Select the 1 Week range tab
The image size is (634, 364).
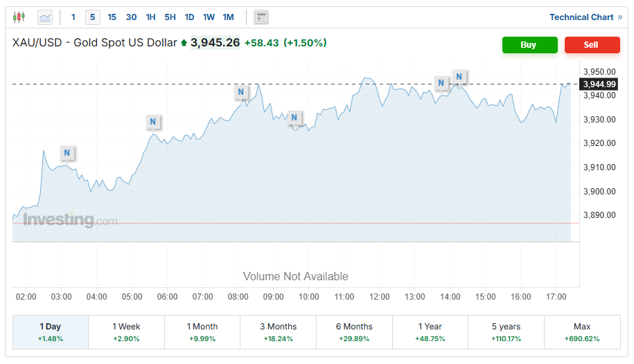point(126,332)
